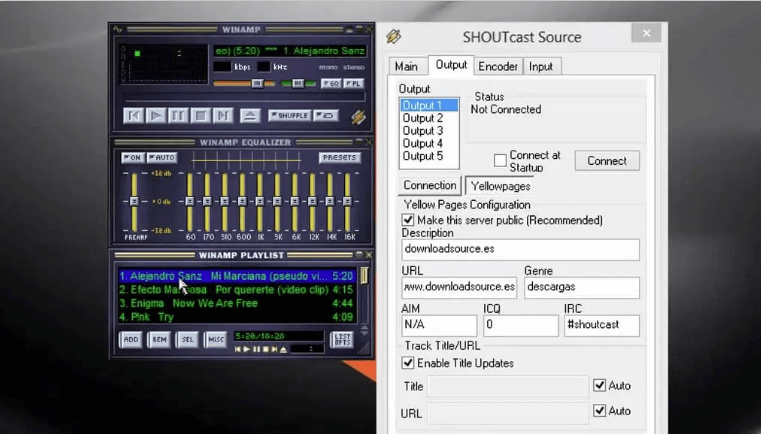Uncheck the Auto checkbox beside Title
The width and height of the screenshot is (761, 434).
[x=600, y=385]
